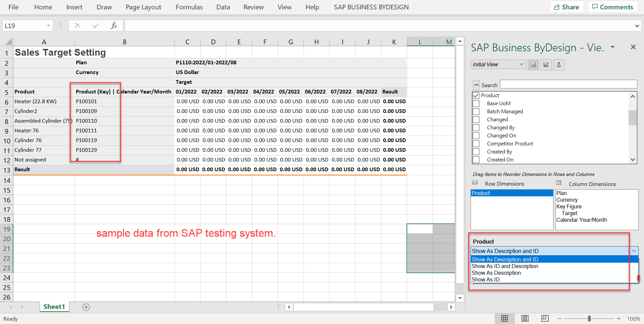Open the SAP task pane options arrow

point(613,47)
